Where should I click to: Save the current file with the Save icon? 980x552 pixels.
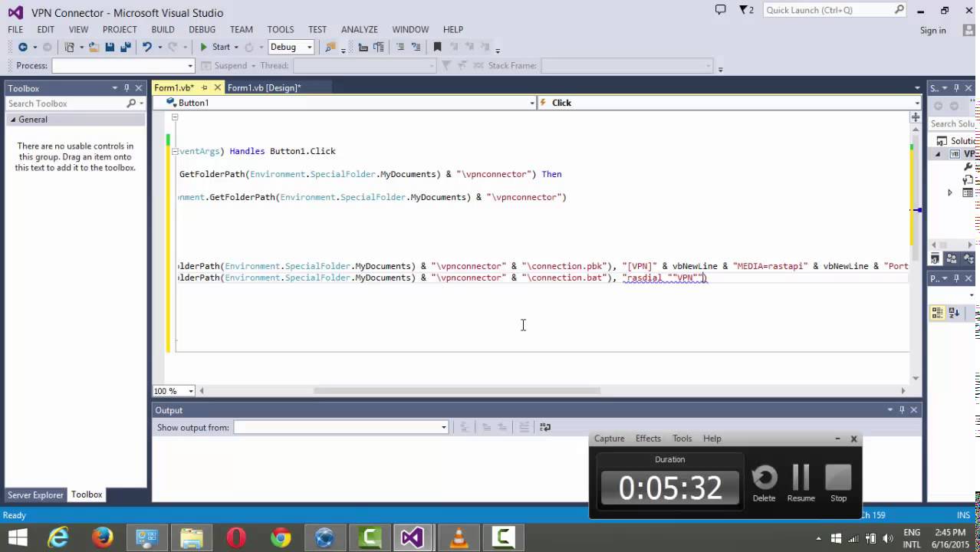[x=110, y=48]
